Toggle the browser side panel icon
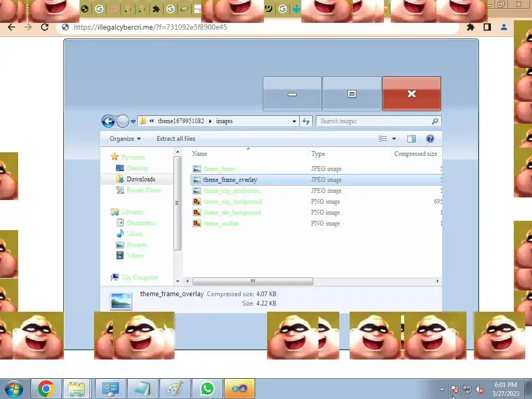Screen dimensions: 532x399 (x=487, y=27)
